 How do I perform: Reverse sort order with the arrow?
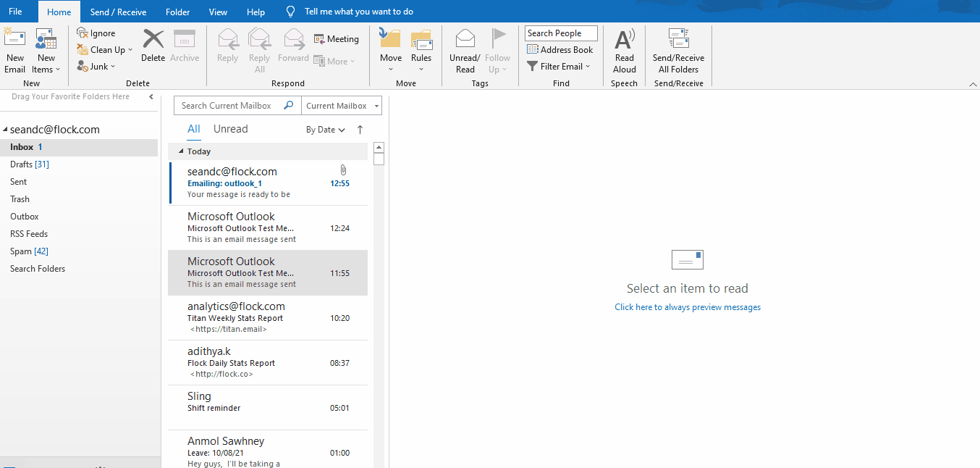click(360, 130)
